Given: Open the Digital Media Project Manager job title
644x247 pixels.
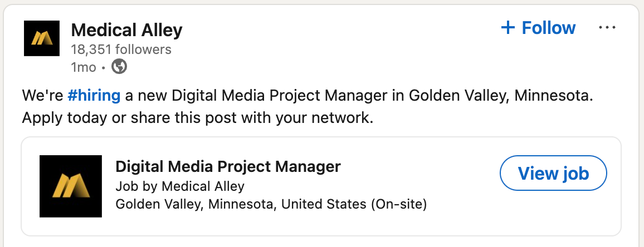Looking at the screenshot, I should 227,166.
